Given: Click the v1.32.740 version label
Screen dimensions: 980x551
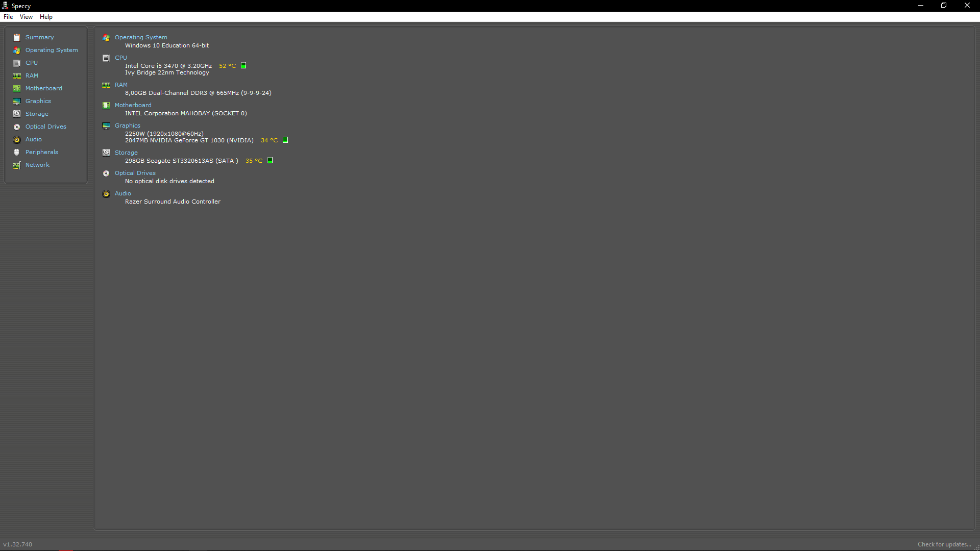Looking at the screenshot, I should pos(17,544).
